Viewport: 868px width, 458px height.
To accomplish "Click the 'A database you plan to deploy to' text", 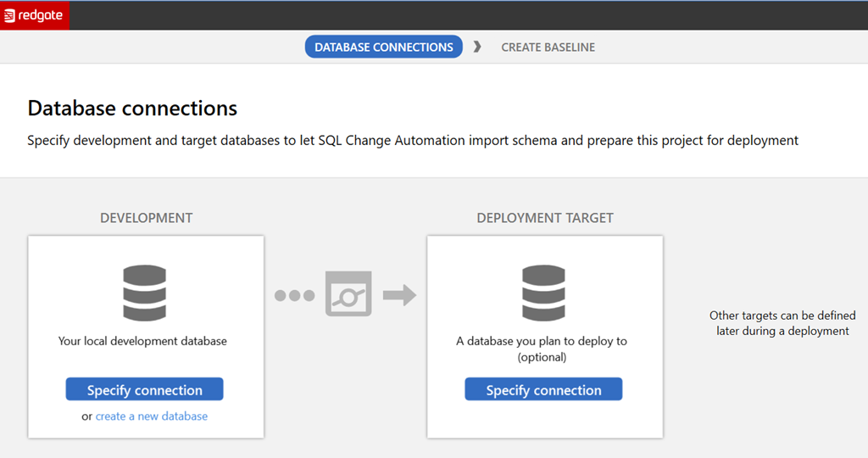I will pos(542,341).
